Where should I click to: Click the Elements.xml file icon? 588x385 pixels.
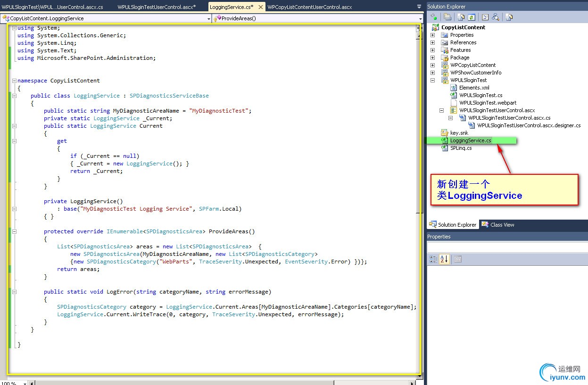[x=454, y=88]
